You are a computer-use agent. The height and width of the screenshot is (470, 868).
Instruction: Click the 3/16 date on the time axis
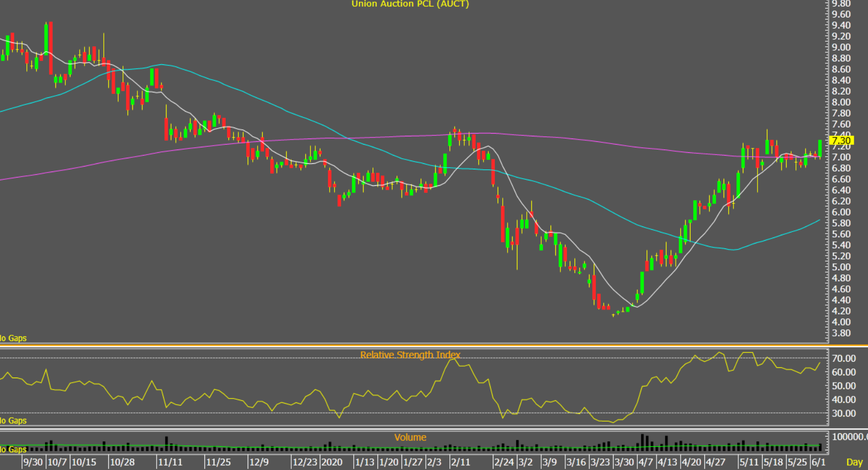tap(576, 462)
